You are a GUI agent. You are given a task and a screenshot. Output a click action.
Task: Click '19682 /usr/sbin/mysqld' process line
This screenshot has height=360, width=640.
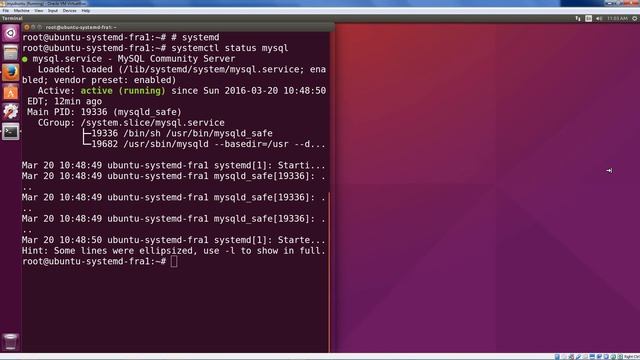[208, 144]
